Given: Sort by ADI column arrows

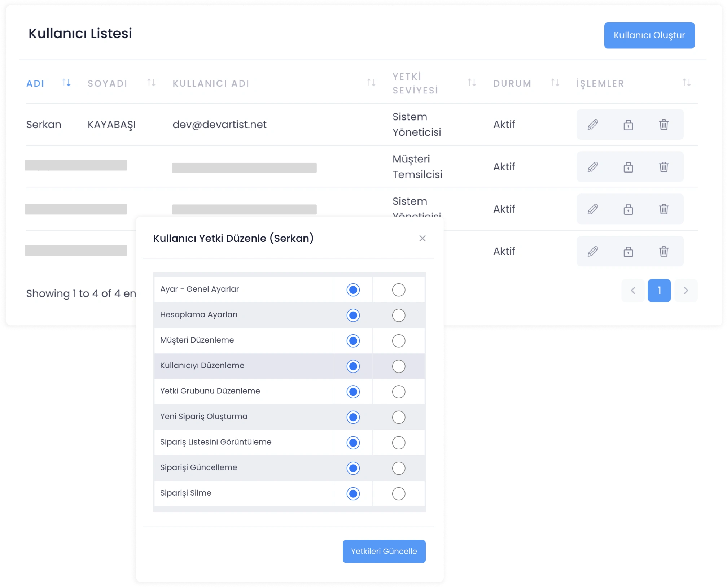Looking at the screenshot, I should pos(66,83).
